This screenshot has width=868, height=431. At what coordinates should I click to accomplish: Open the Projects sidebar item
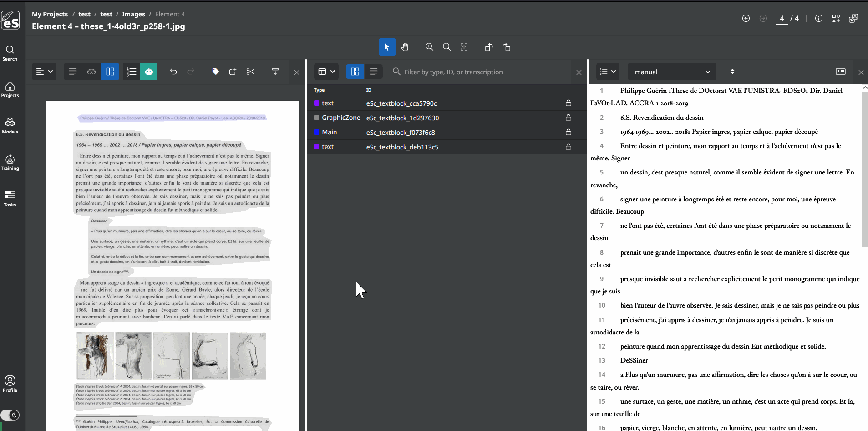[10, 89]
